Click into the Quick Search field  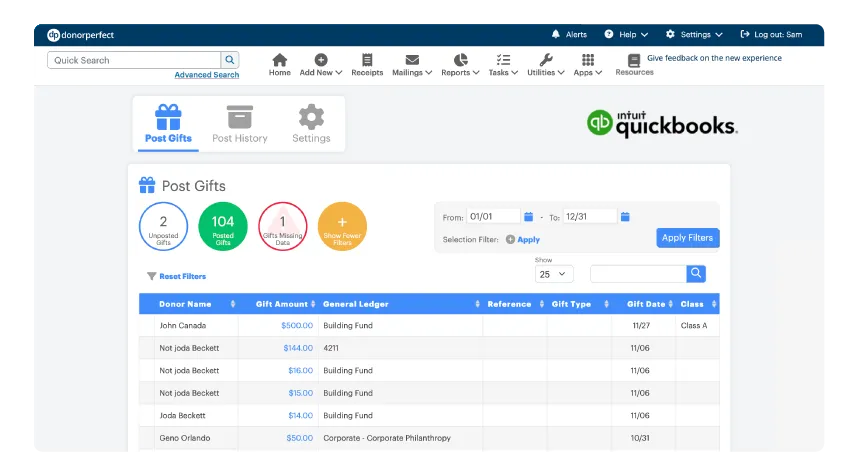[134, 60]
